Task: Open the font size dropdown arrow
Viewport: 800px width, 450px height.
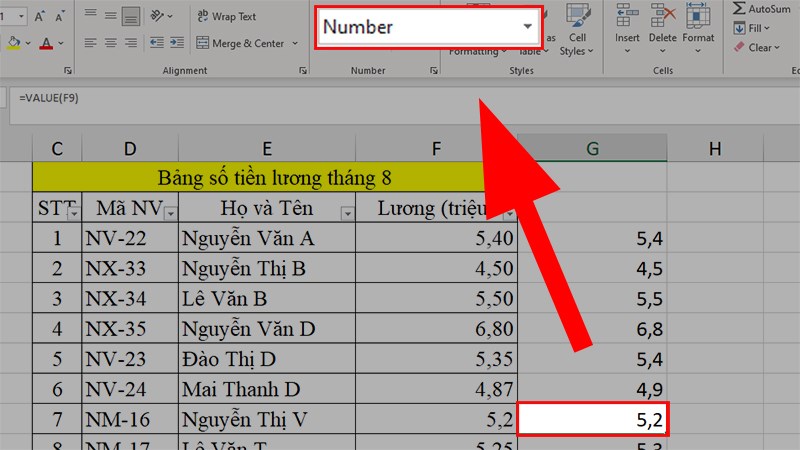Action: [x=21, y=16]
